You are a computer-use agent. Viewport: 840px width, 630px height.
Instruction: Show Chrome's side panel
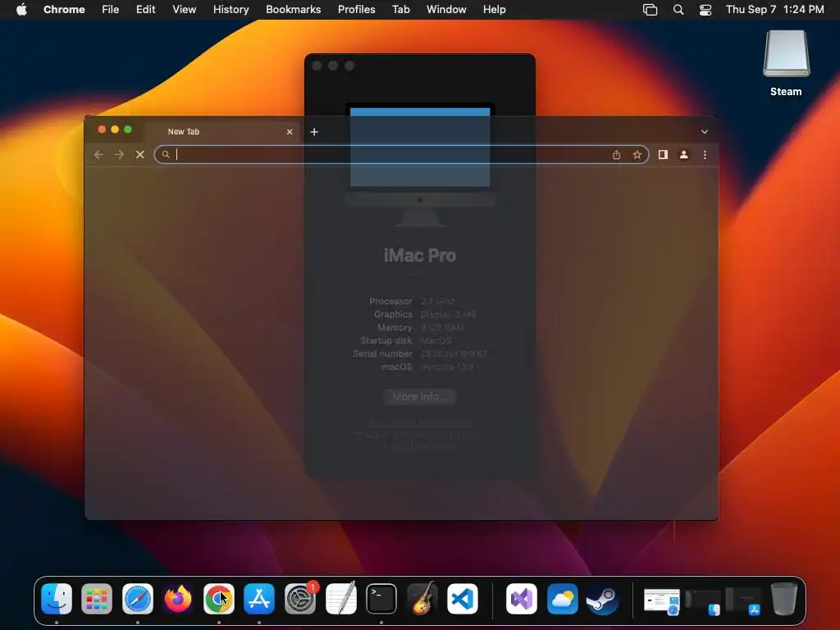[663, 155]
